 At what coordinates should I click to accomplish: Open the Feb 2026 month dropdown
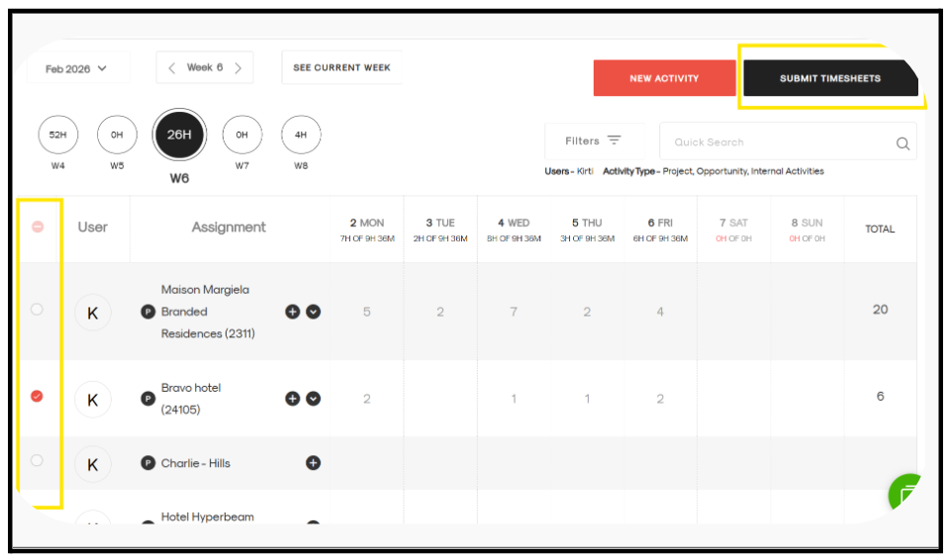tap(76, 68)
